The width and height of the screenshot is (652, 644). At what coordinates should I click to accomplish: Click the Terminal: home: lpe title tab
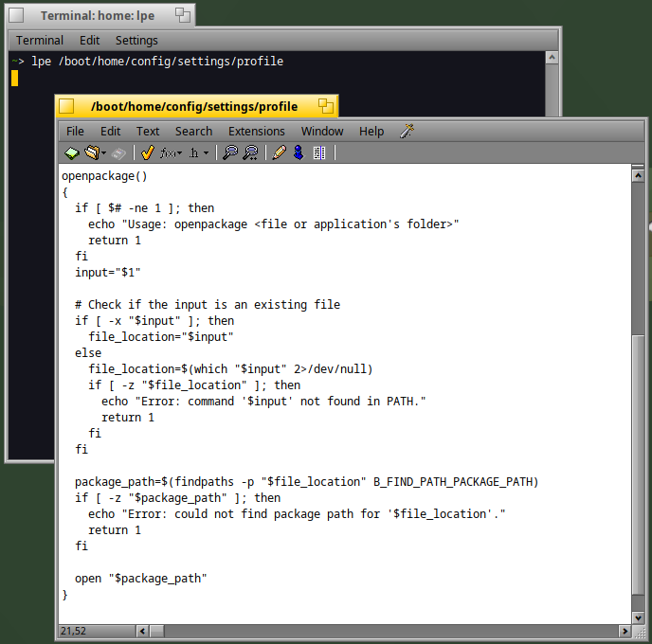tap(98, 16)
